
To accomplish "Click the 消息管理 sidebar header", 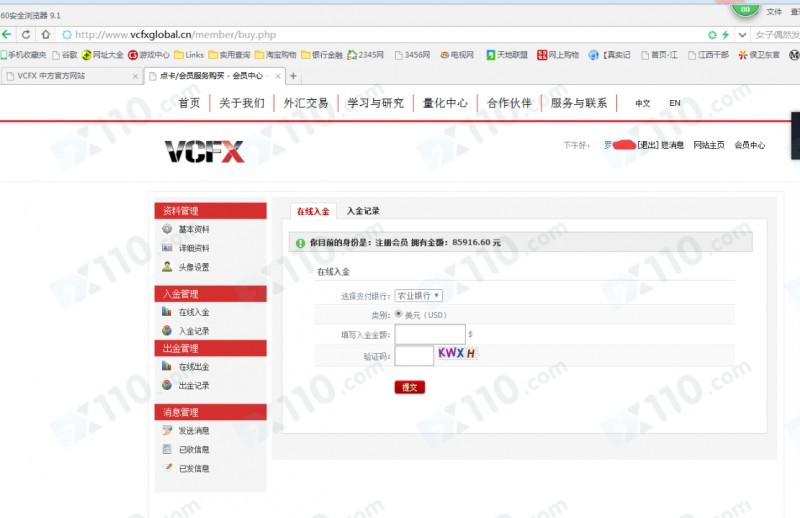I will [210, 412].
